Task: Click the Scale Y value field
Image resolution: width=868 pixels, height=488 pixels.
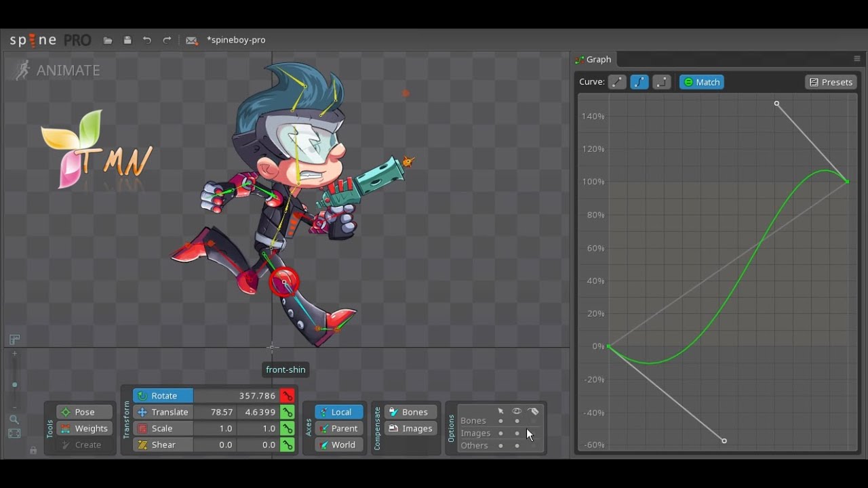Action: (258, 428)
